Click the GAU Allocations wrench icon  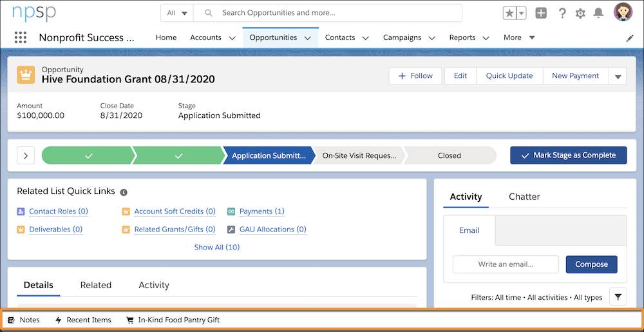point(231,229)
